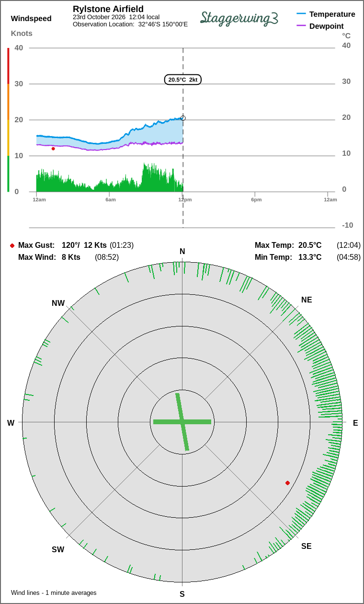Click the N compass label
This screenshot has width=364, height=604.
pos(182,252)
